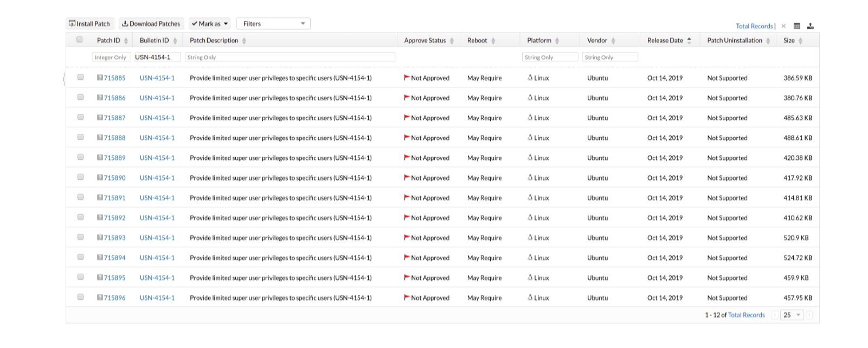Click the patch icon beside ID 715892
Image resolution: width=868 pixels, height=348 pixels.
100,217
